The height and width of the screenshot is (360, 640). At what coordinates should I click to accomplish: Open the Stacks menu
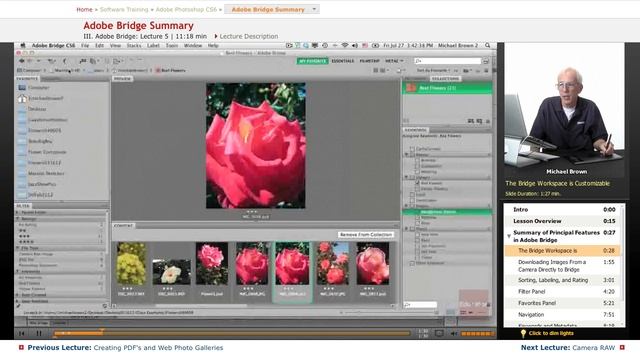coord(134,45)
